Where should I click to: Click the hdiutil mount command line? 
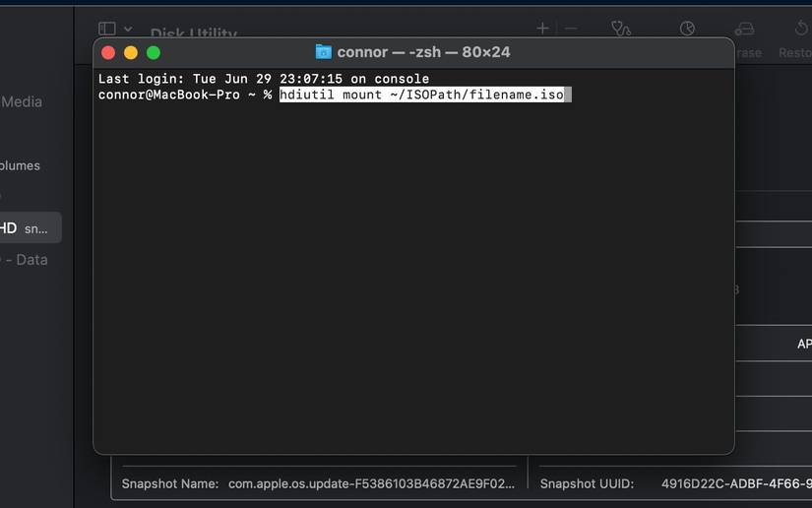click(421, 95)
